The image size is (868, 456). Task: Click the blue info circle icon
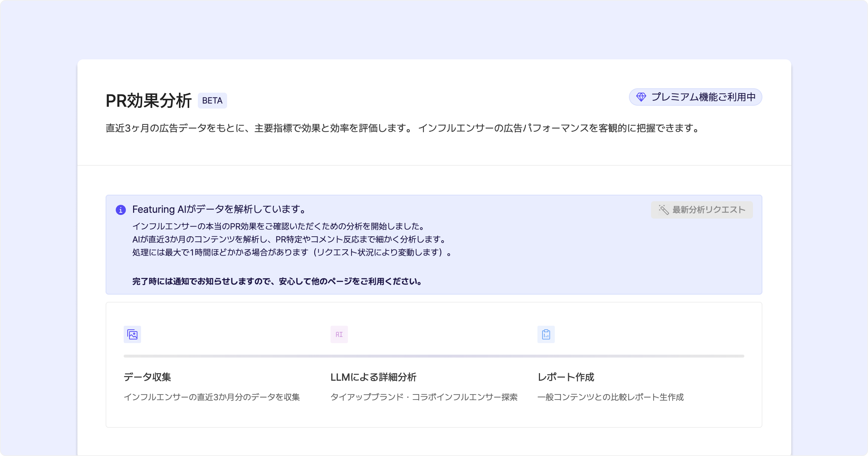click(x=121, y=210)
